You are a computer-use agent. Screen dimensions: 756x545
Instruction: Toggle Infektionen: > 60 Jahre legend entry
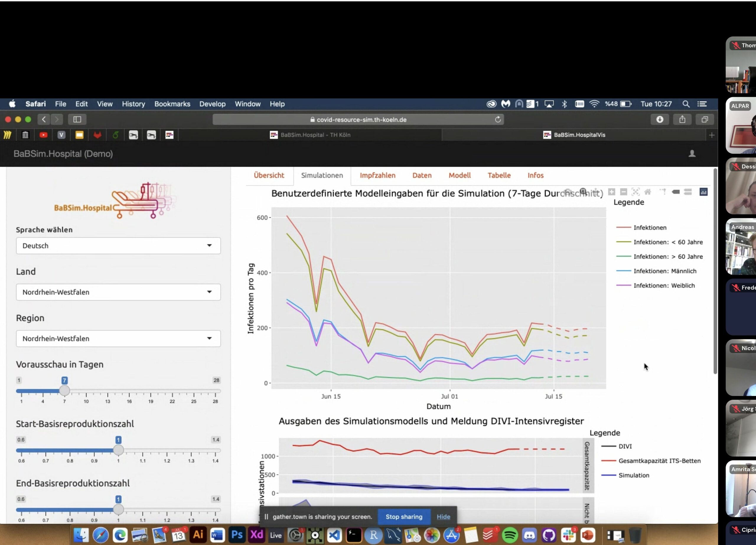tap(659, 256)
